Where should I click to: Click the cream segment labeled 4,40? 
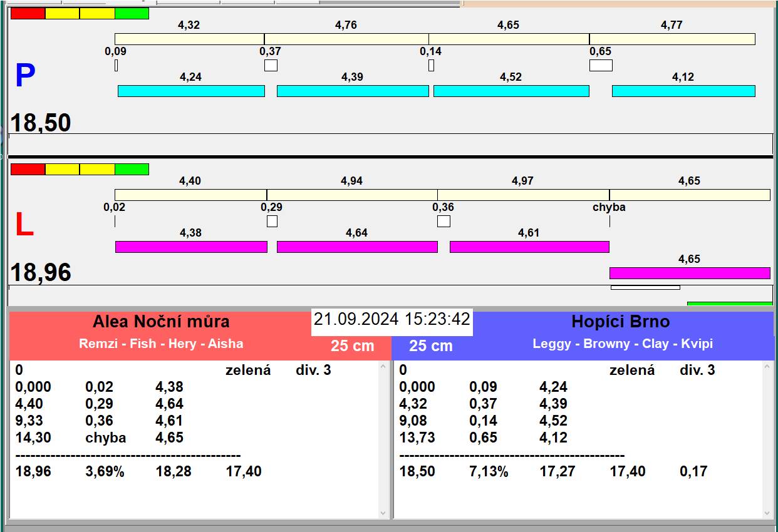click(190, 195)
